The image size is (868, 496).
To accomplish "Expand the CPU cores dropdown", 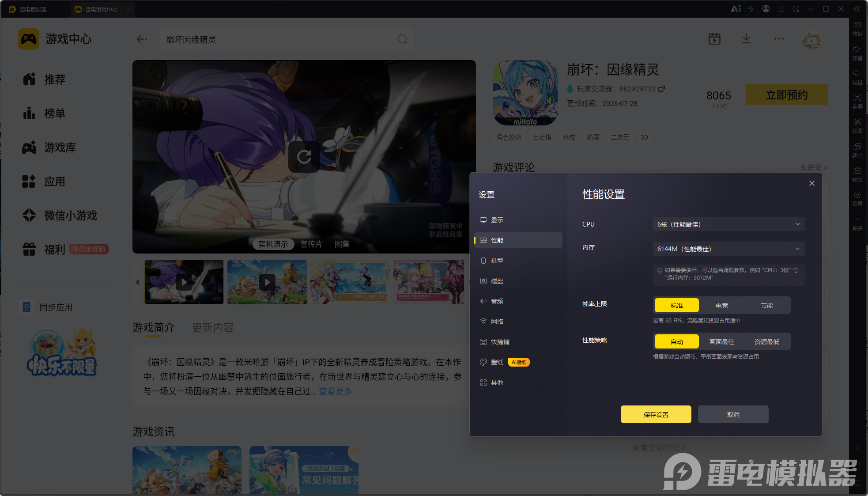I will (728, 224).
